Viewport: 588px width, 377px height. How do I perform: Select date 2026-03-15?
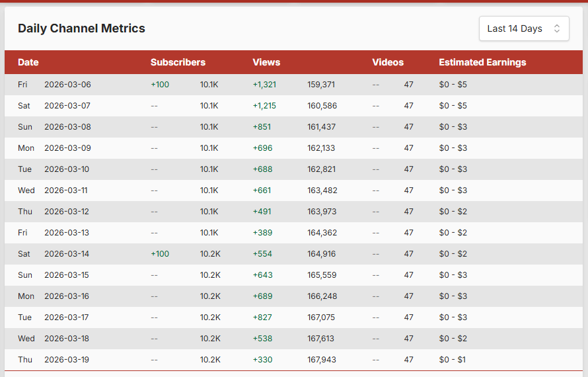[67, 275]
